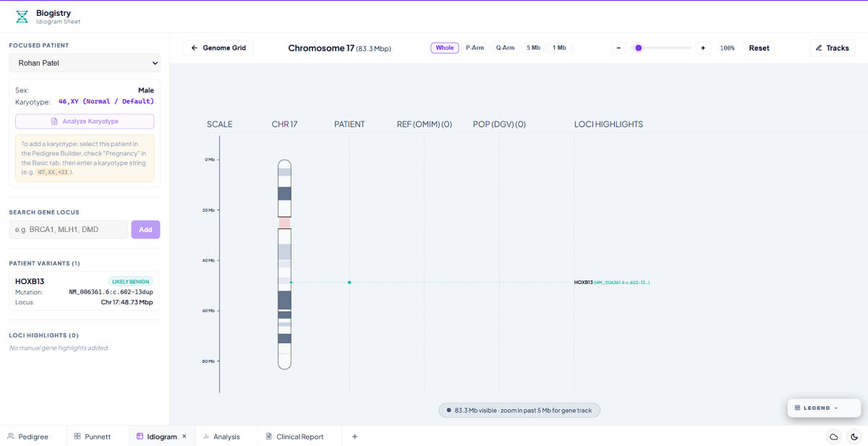Screen dimensions: 868x446
Task: Go back to Genome Grid
Action: (218, 48)
